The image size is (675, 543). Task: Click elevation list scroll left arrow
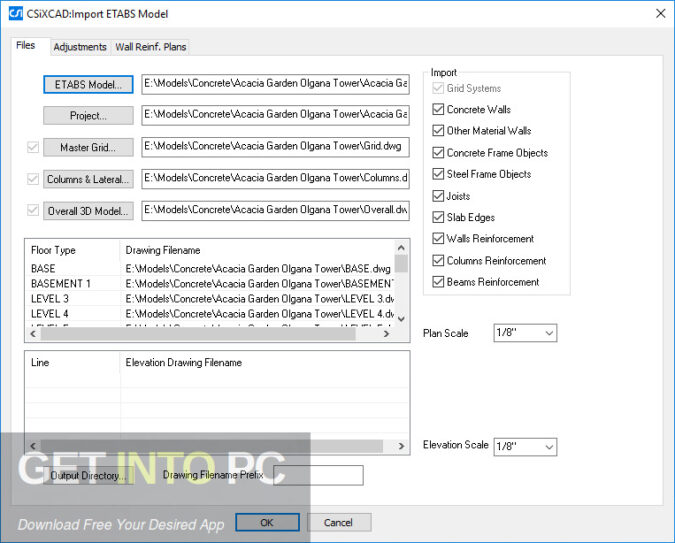[33, 446]
